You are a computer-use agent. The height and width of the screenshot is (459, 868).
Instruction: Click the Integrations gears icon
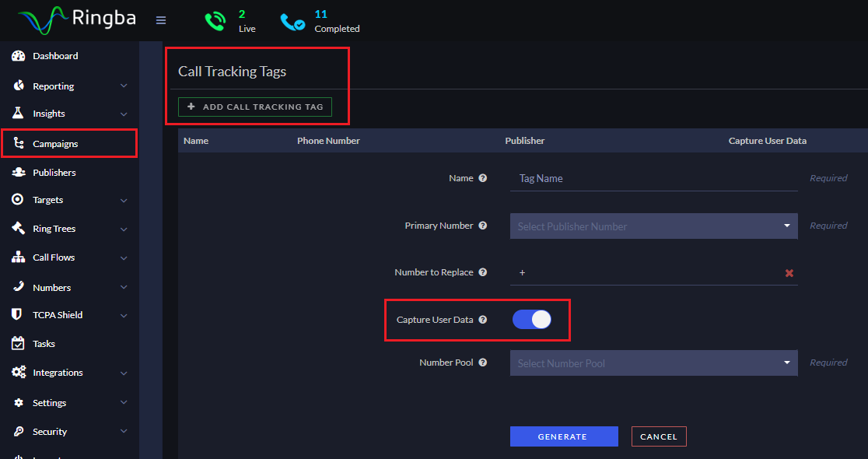[18, 372]
